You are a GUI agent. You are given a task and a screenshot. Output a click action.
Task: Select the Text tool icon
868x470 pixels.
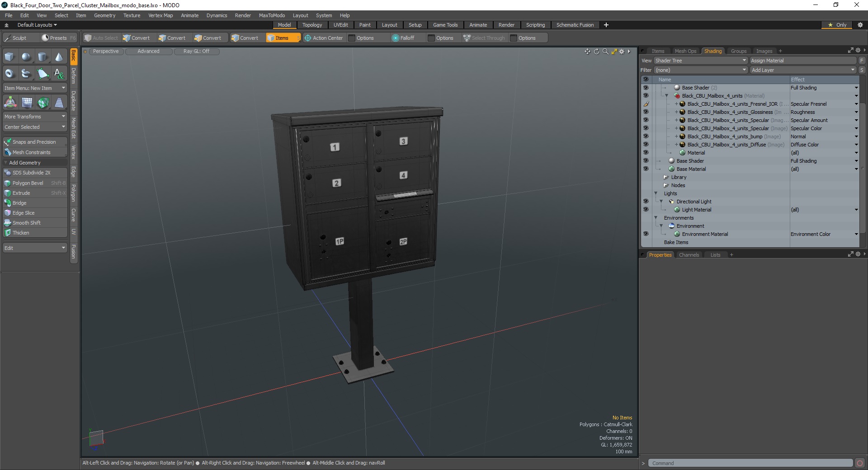point(59,73)
